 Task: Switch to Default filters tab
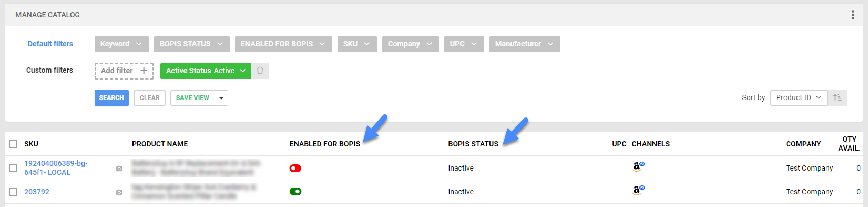coord(50,44)
